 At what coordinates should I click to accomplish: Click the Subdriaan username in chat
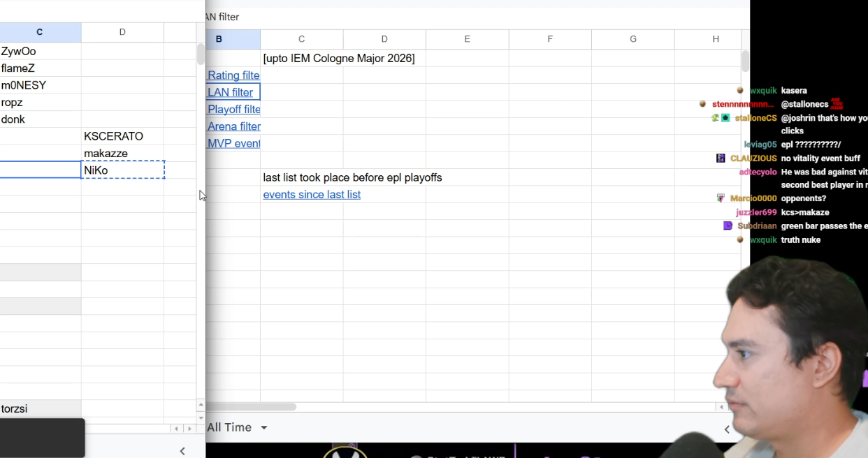757,226
